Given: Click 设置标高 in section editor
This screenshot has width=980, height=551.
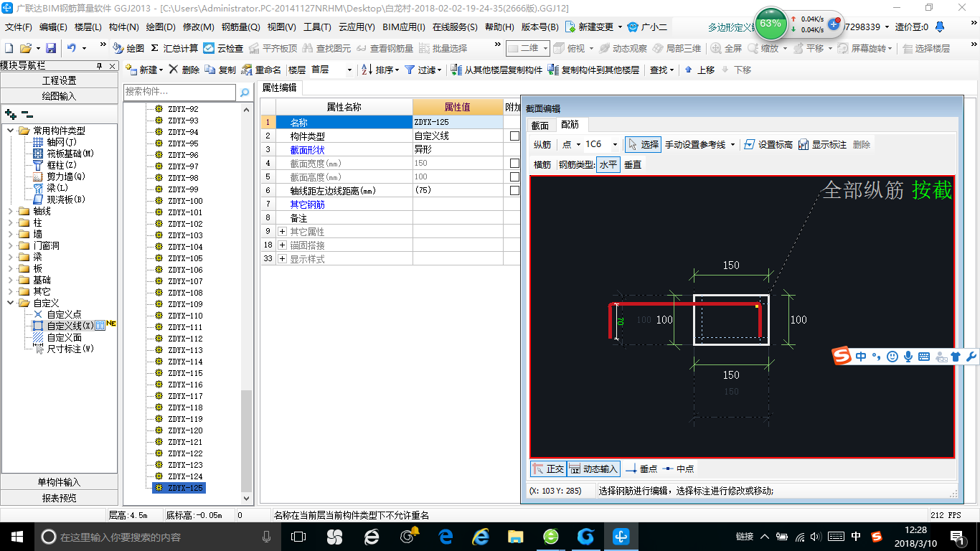Looking at the screenshot, I should tap(768, 144).
